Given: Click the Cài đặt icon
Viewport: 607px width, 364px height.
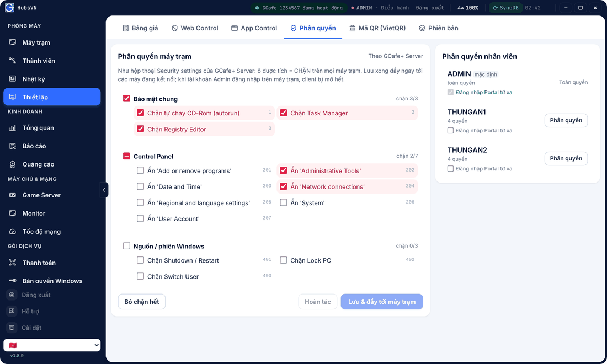Looking at the screenshot, I should coord(12,328).
